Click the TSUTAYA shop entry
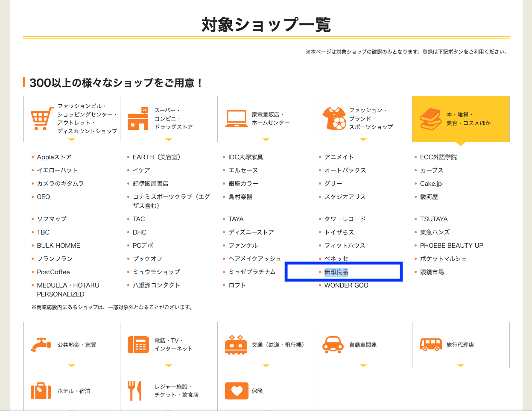This screenshot has width=532, height=411. (x=434, y=219)
